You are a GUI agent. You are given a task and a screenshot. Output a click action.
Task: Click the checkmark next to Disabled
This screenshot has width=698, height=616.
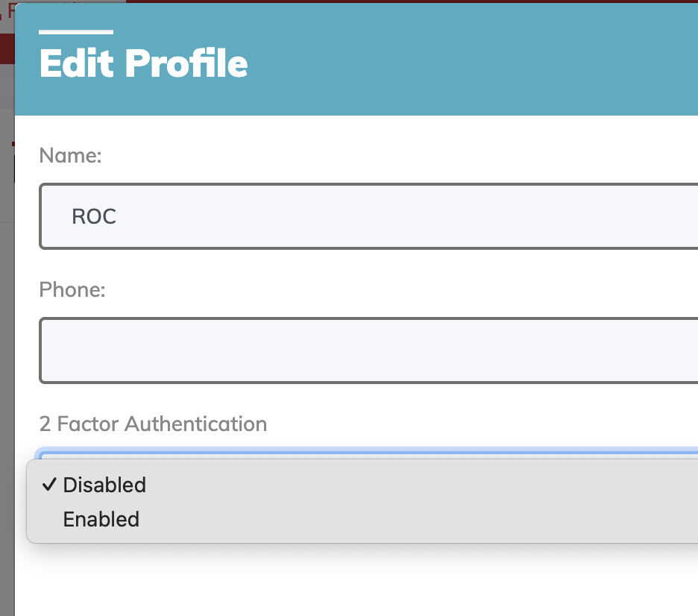click(x=49, y=485)
